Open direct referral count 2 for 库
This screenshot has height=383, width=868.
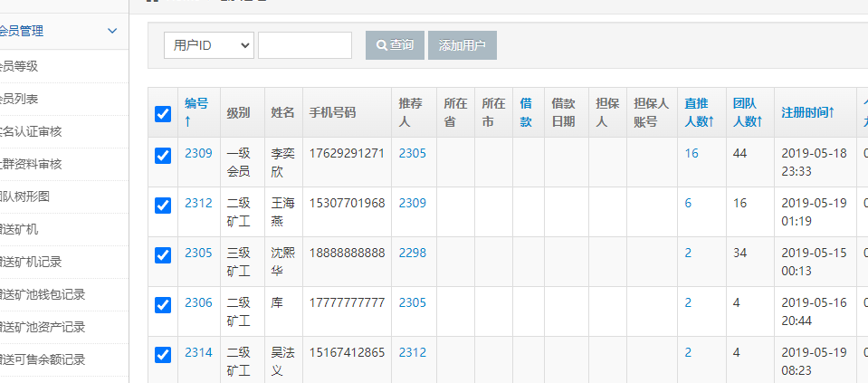click(x=688, y=302)
